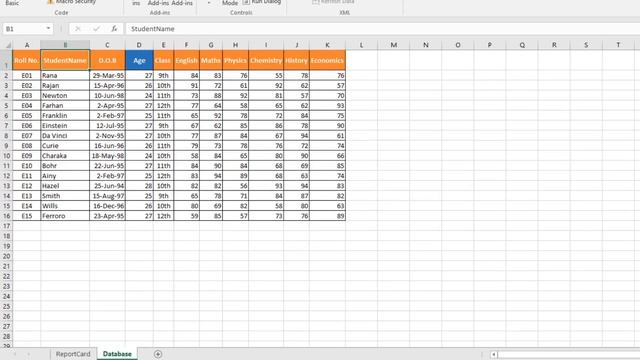Click the Insert Function fx icon
This screenshot has width=640, height=360.
(x=114, y=29)
